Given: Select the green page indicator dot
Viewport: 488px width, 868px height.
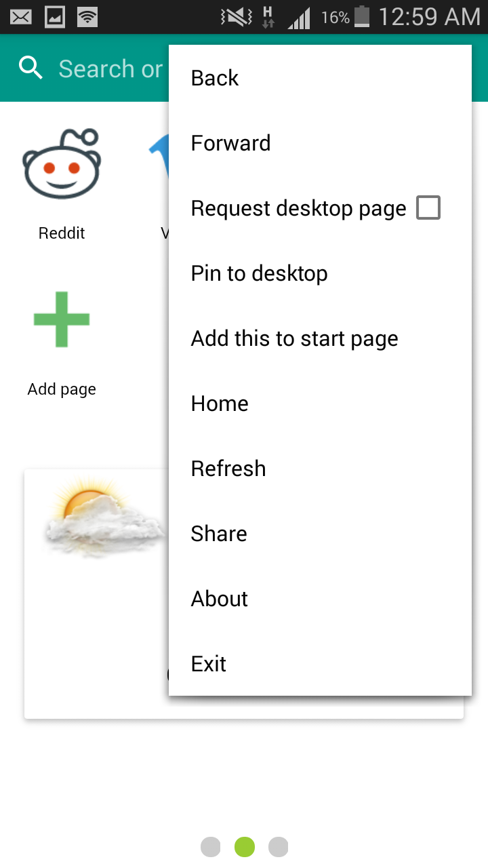Looking at the screenshot, I should click(244, 846).
